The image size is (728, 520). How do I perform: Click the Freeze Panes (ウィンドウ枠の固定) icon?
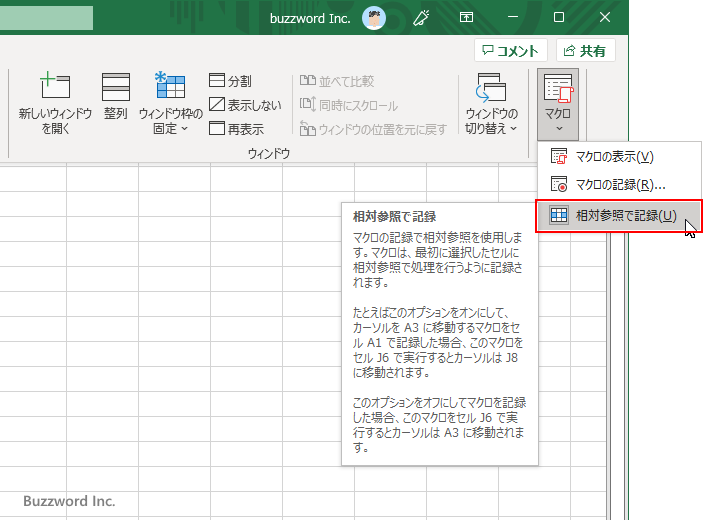(x=170, y=88)
